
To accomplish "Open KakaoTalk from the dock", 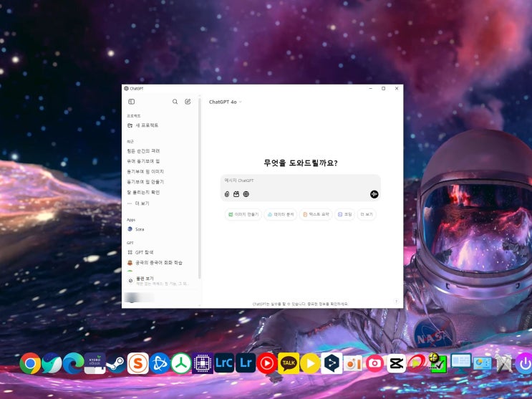I will click(x=289, y=363).
